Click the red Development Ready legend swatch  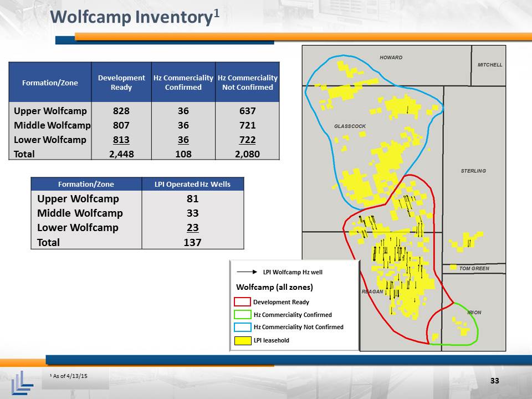[242, 301]
